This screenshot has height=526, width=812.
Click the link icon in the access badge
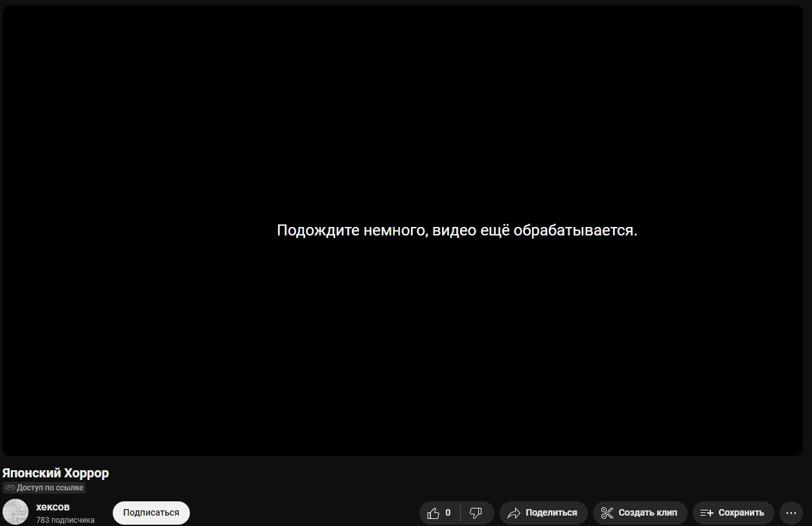(10, 488)
